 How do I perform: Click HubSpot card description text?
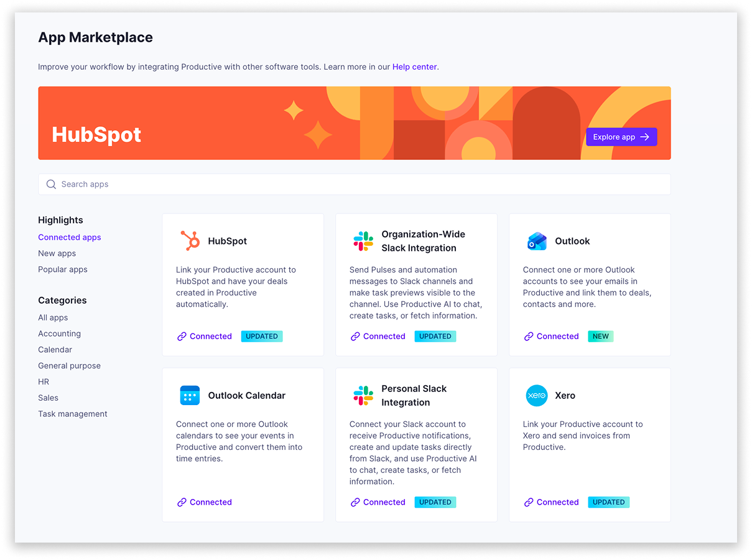pyautogui.click(x=236, y=287)
